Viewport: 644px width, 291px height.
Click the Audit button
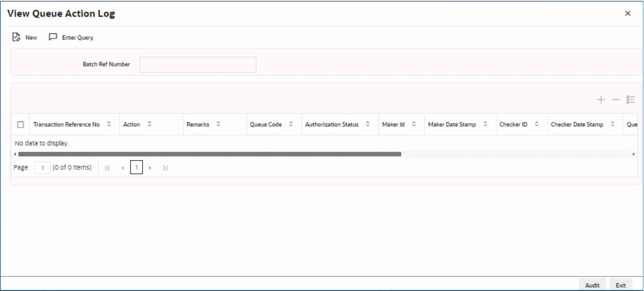592,285
